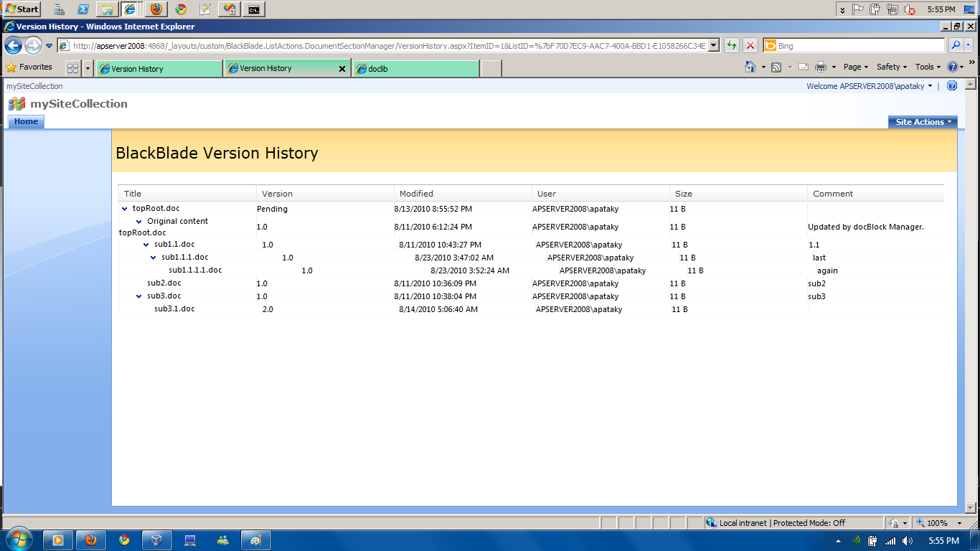
Task: Click the red Stop loading button
Action: [x=750, y=45]
